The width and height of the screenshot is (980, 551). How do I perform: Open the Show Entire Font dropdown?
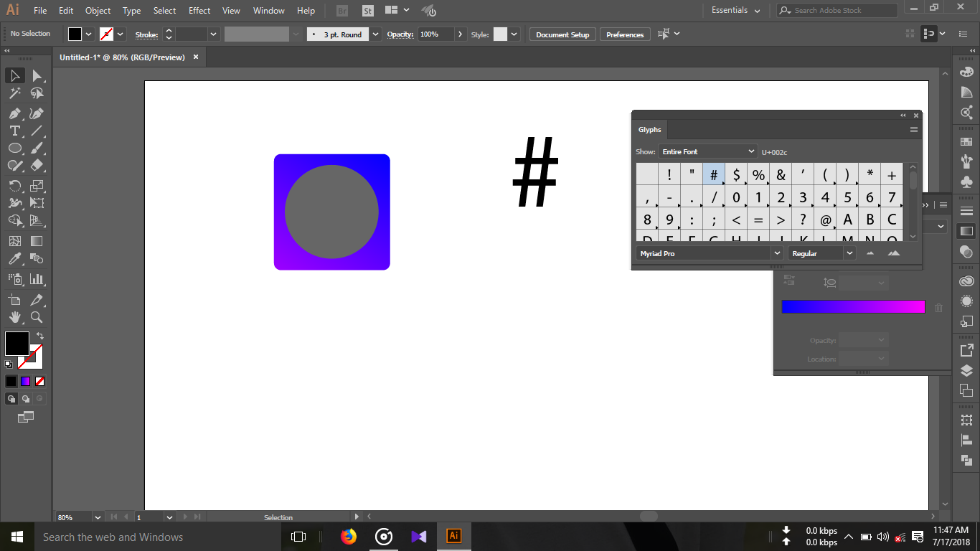pos(707,151)
